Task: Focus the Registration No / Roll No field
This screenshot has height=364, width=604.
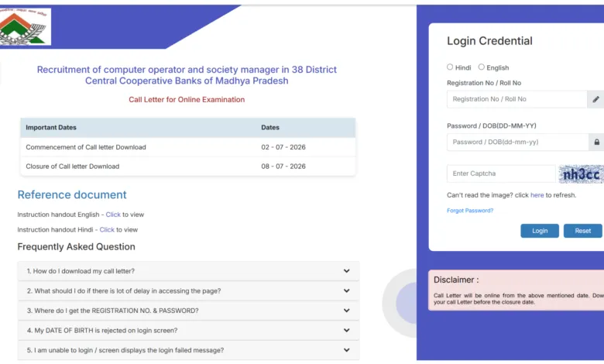Action: click(x=517, y=99)
